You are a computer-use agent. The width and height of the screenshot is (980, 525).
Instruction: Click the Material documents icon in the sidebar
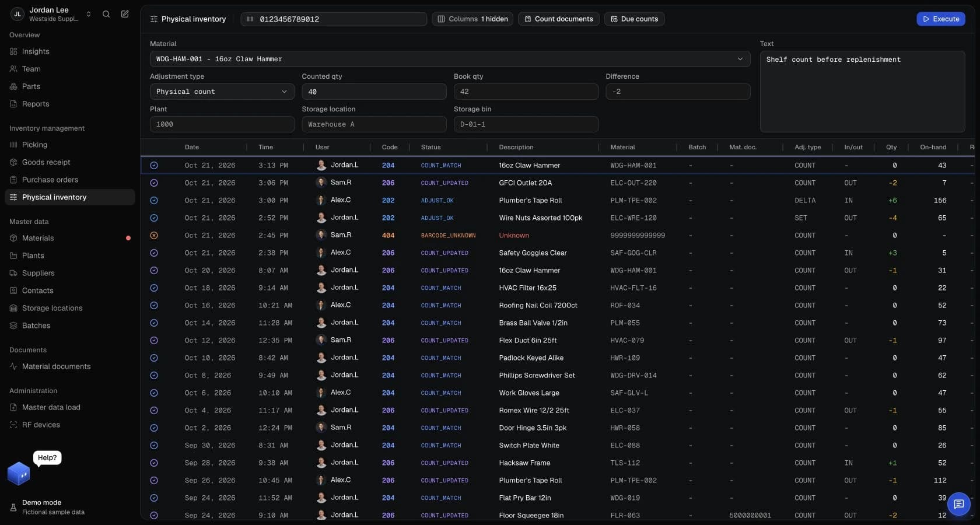pos(13,366)
